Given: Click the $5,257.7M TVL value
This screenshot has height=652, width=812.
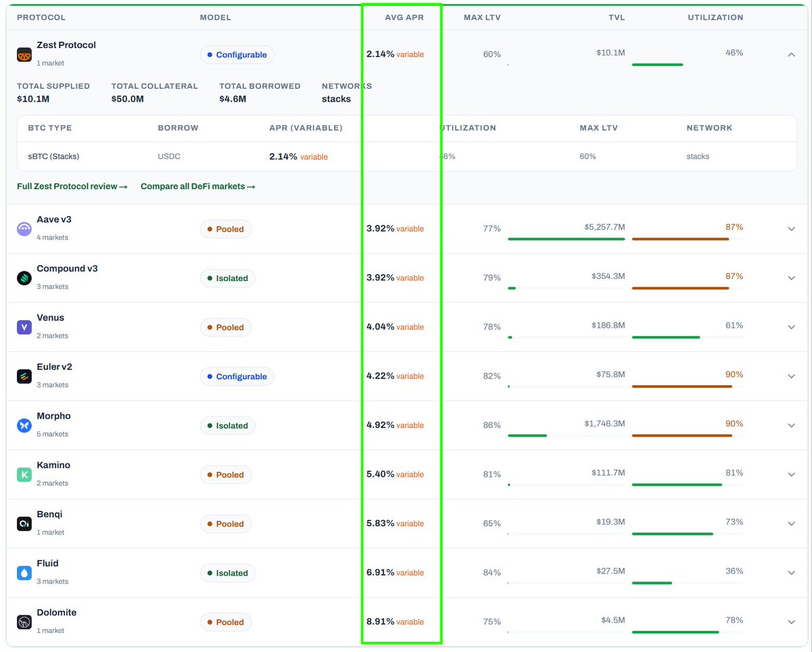Looking at the screenshot, I should pyautogui.click(x=604, y=227).
